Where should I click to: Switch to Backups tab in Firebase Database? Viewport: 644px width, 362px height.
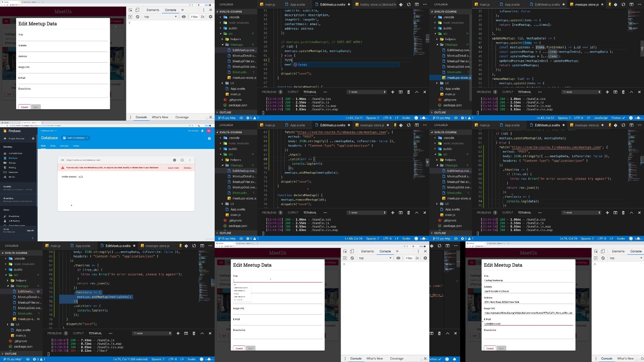pos(64,146)
